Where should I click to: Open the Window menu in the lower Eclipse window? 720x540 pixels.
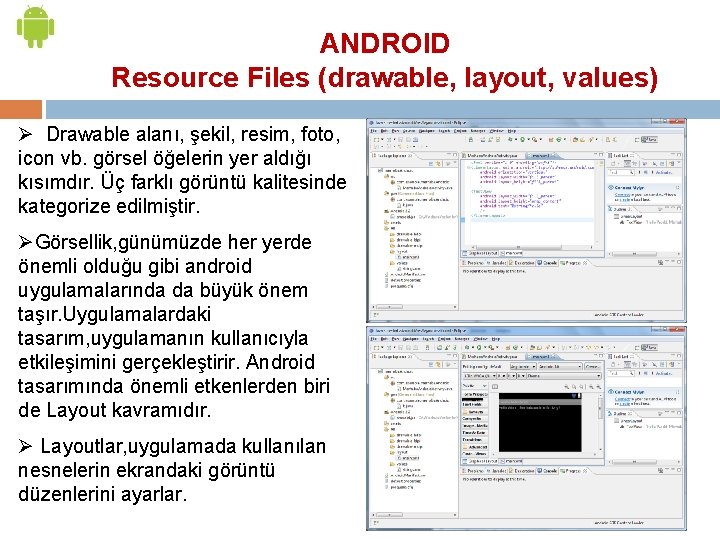click(481, 339)
